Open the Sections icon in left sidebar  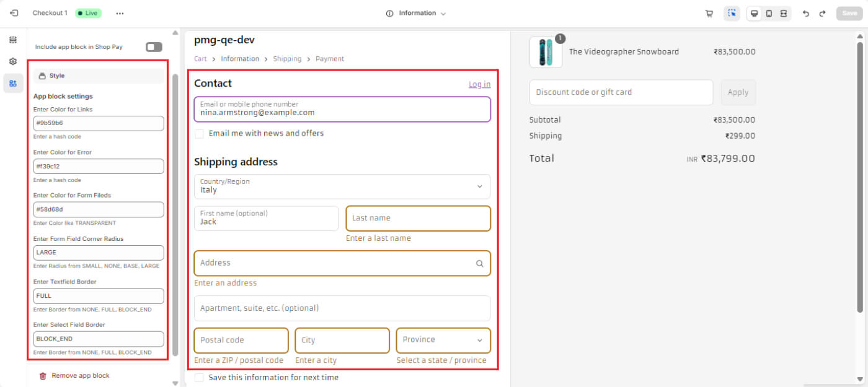pos(13,40)
